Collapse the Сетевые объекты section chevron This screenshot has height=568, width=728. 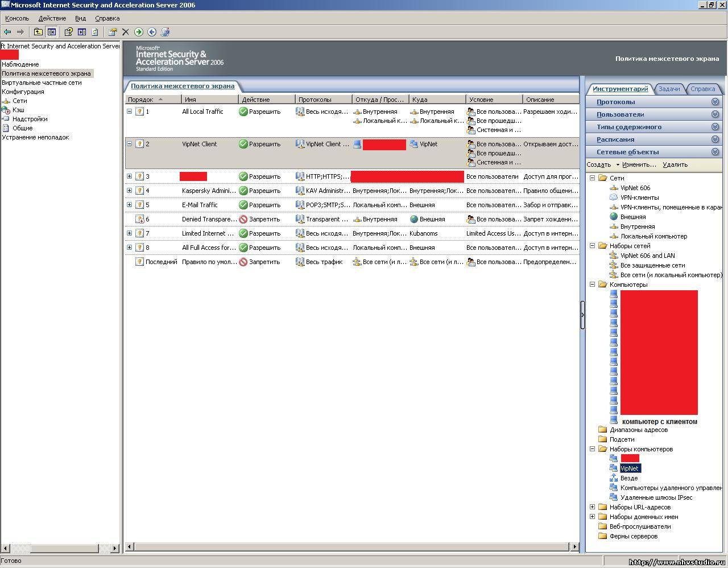tap(715, 152)
